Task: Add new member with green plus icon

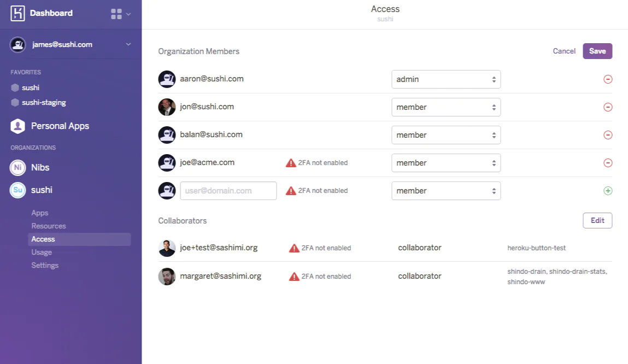Action: click(608, 191)
